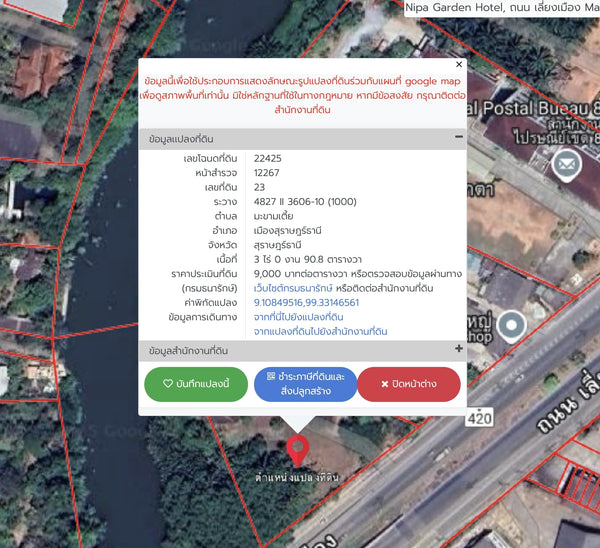Click the ตำแหน่งแปลงที่ดิน label under the pin

[x=297, y=478]
